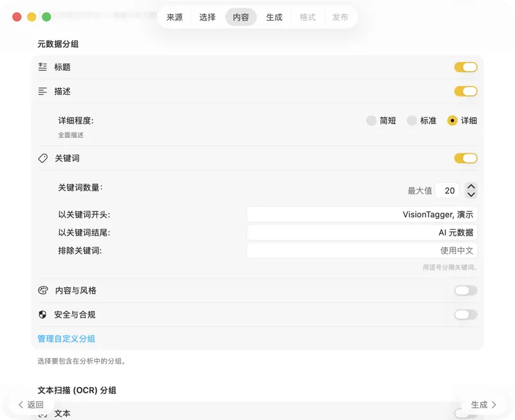Enable the 内容与风格 toggle
Image resolution: width=515 pixels, height=420 pixels.
coord(465,290)
